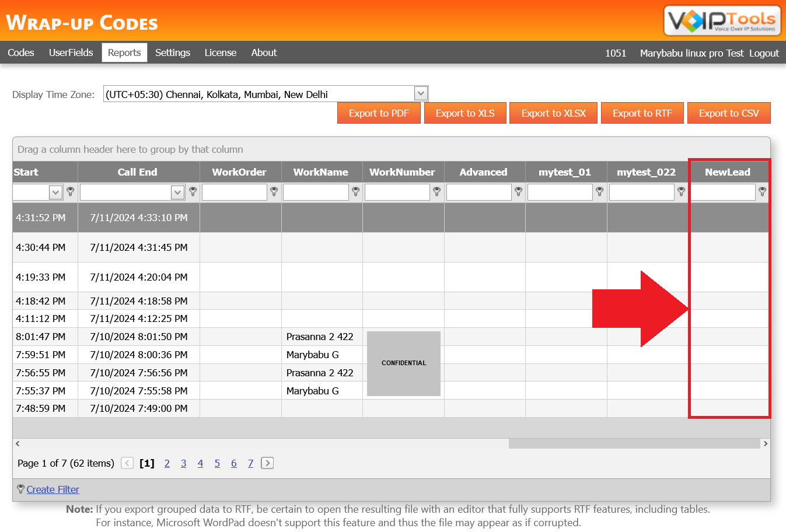786x532 pixels.
Task: Click the NewLead column filter funnel icon
Action: coord(762,192)
